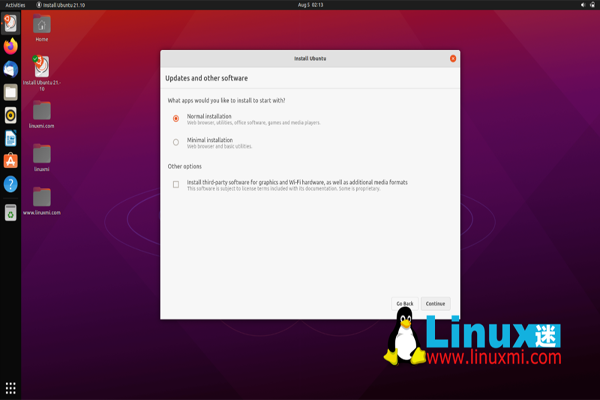This screenshot has height=400, width=600.
Task: Select Minimal installation
Action: pos(176,142)
